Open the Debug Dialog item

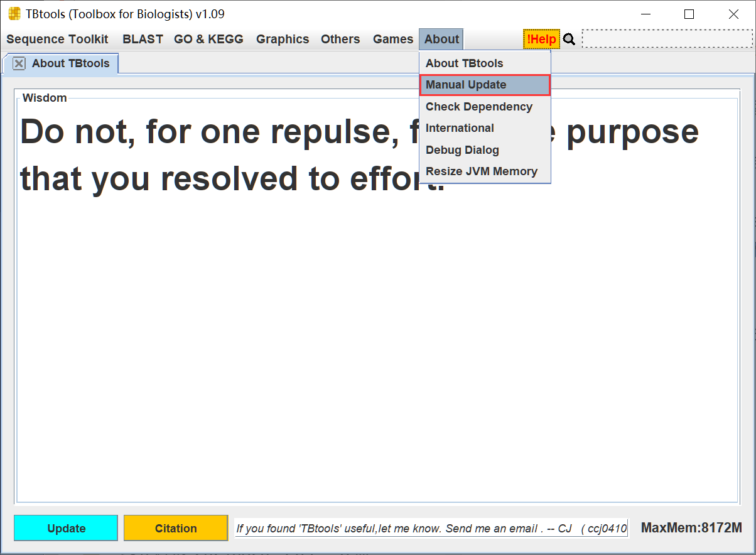pos(485,150)
